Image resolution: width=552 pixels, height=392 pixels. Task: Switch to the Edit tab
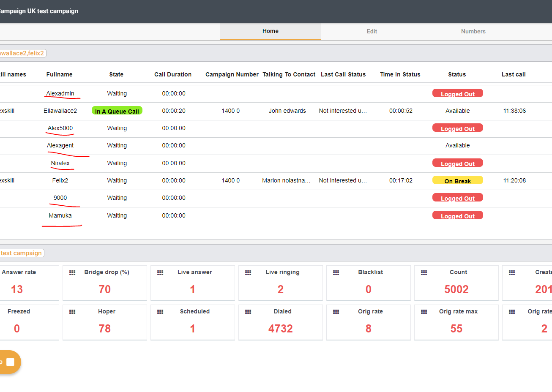coord(372,31)
